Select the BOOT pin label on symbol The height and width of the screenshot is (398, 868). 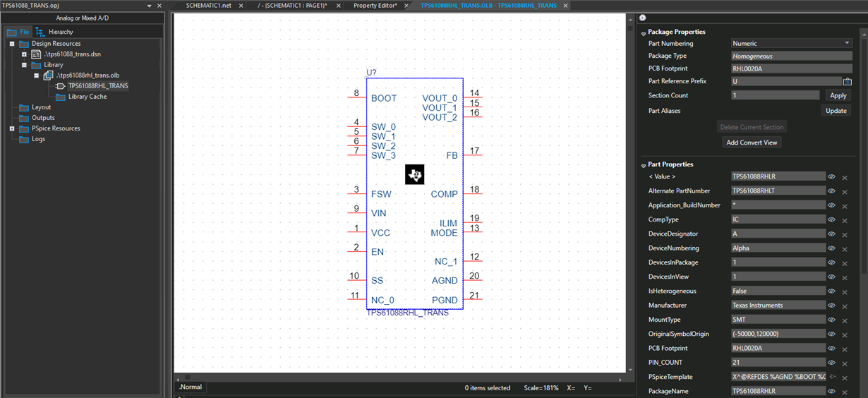tap(384, 98)
